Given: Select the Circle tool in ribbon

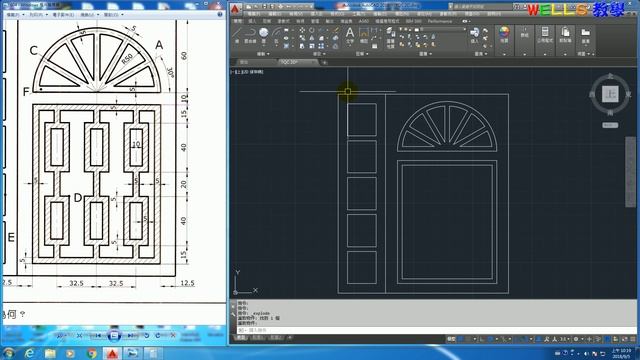Looking at the screenshot, I should coord(264,35).
